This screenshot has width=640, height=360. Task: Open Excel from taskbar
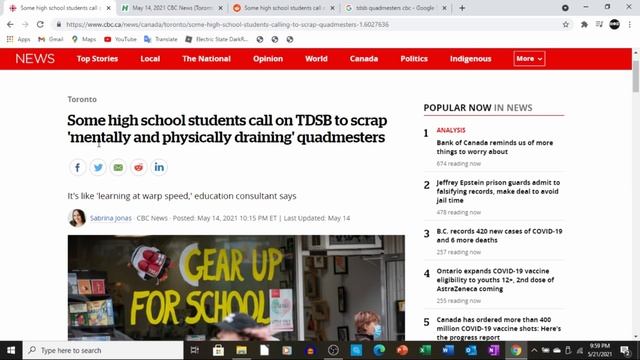pos(425,350)
